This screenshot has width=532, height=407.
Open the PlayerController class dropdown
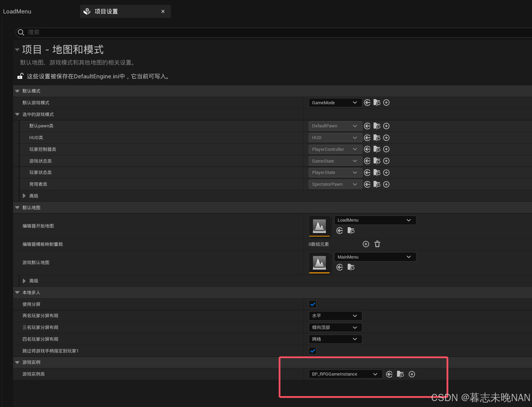point(335,149)
